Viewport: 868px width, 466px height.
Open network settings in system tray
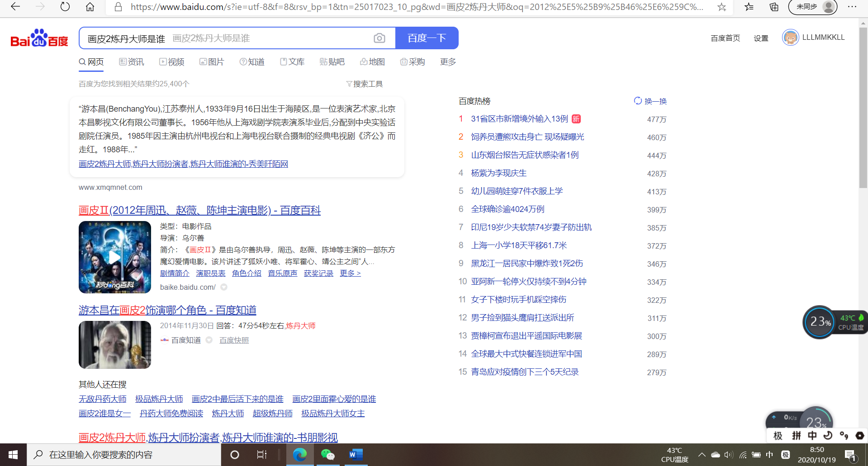coord(743,455)
